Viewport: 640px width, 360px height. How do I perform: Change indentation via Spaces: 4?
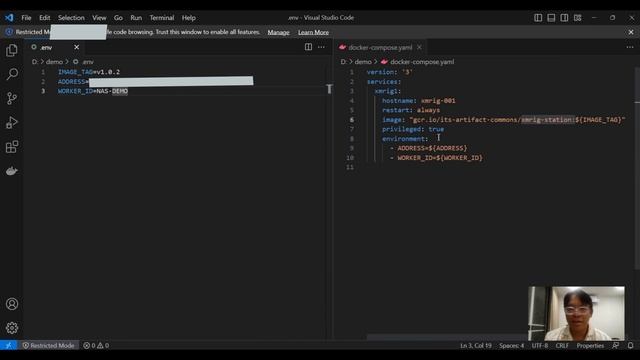511,345
